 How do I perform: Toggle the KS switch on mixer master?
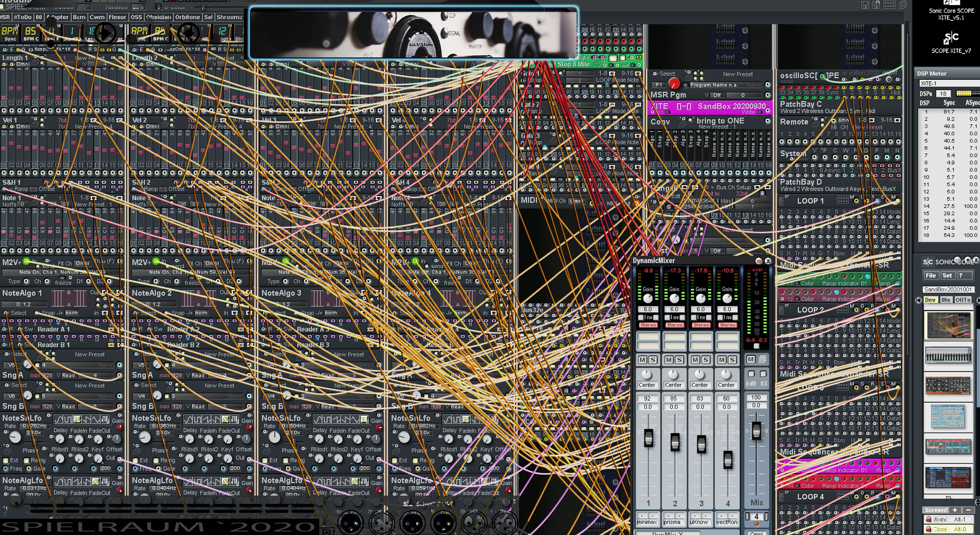click(x=763, y=374)
